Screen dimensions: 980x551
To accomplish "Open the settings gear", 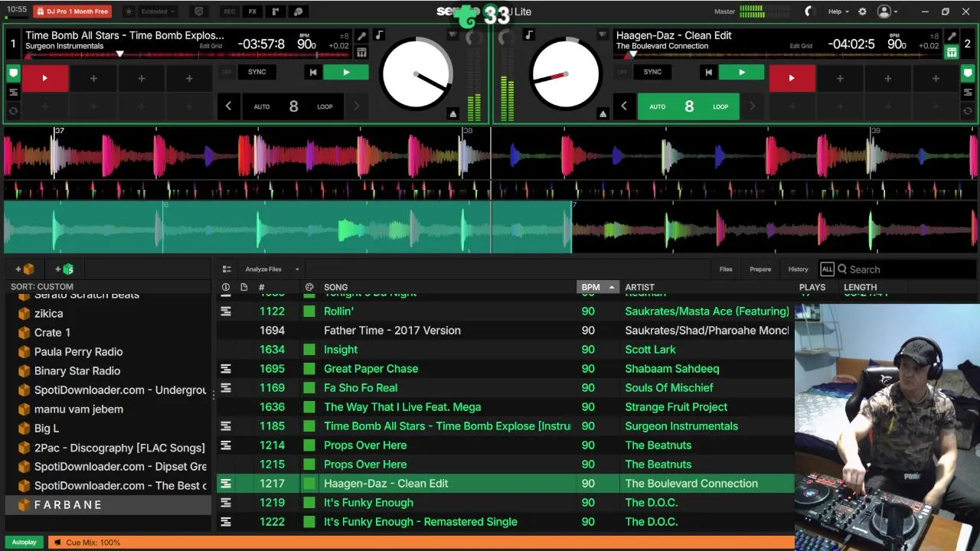I will [x=862, y=11].
